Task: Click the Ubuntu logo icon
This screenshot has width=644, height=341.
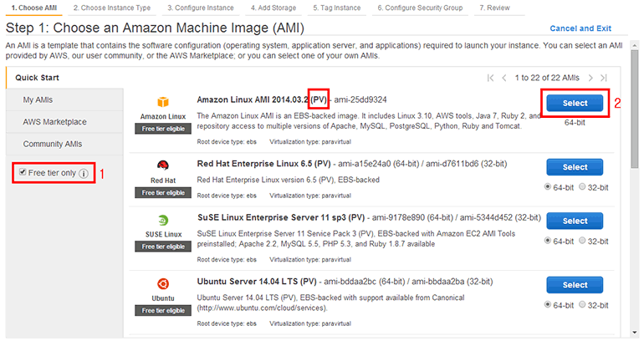Action: coord(162,282)
